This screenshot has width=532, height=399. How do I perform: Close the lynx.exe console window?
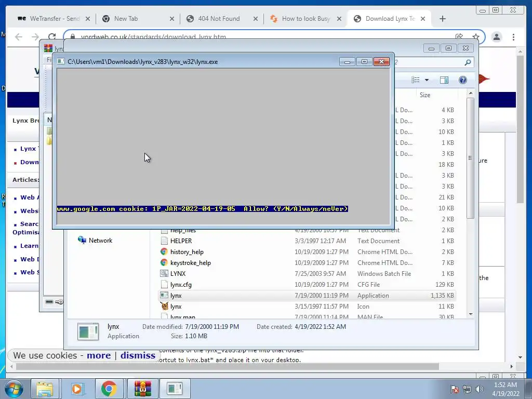click(x=381, y=62)
